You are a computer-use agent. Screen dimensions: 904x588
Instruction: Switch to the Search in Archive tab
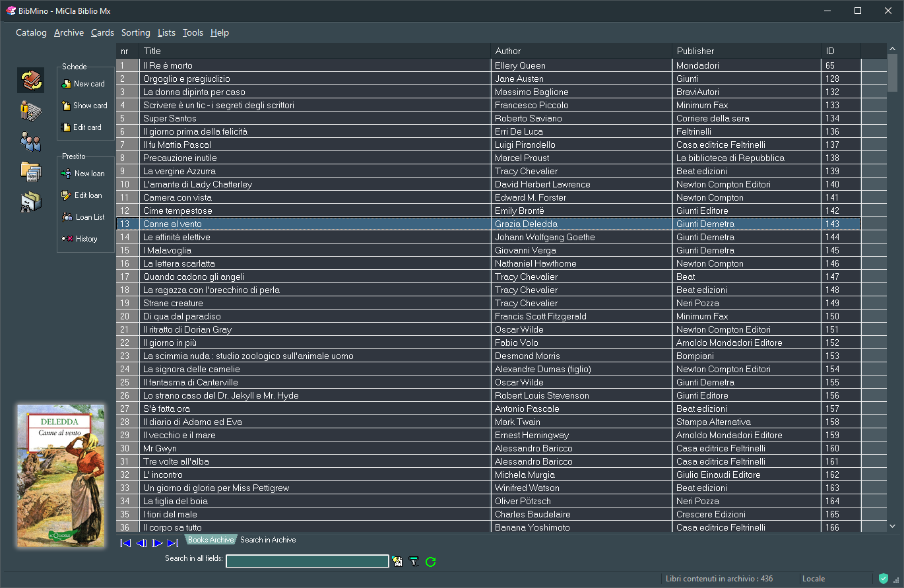267,539
